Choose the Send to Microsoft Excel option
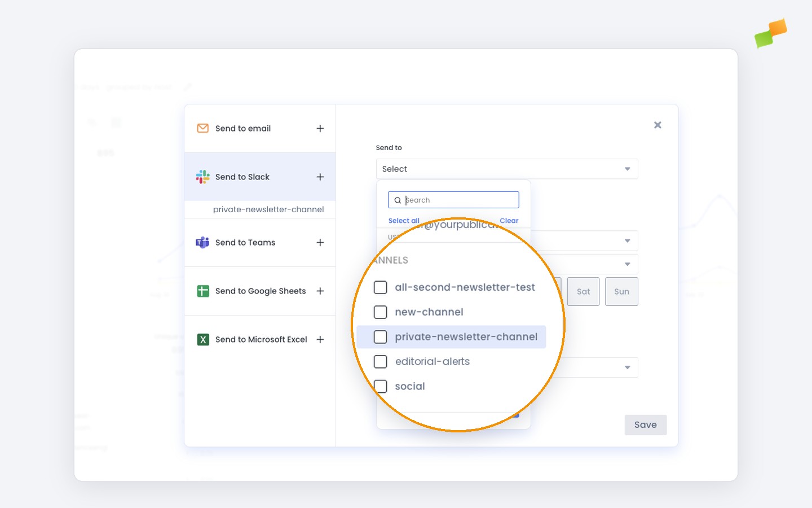This screenshot has width=812, height=508. click(x=260, y=339)
